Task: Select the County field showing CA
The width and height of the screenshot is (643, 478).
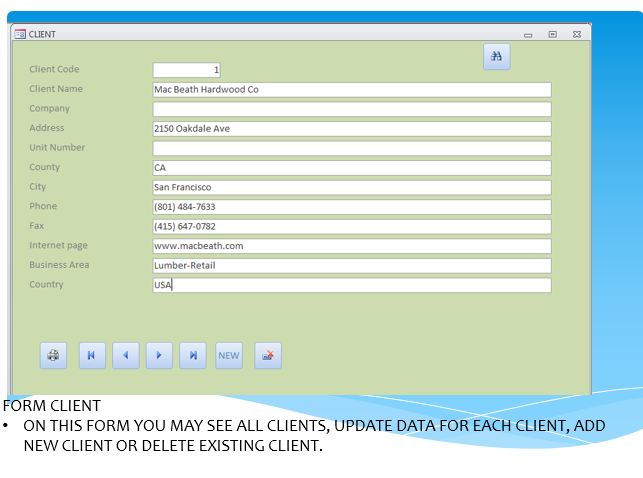Action: tap(350, 167)
